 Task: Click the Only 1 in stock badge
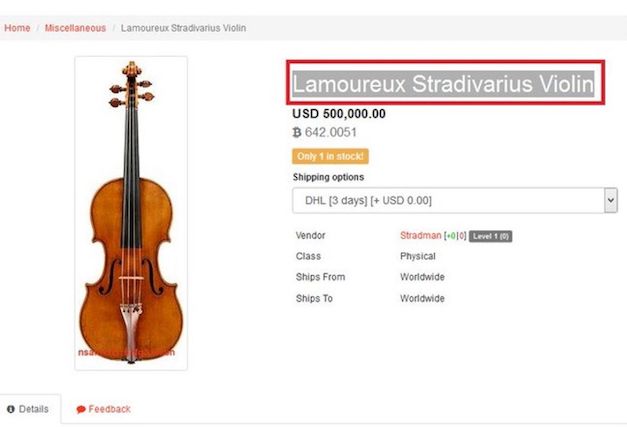pos(330,156)
